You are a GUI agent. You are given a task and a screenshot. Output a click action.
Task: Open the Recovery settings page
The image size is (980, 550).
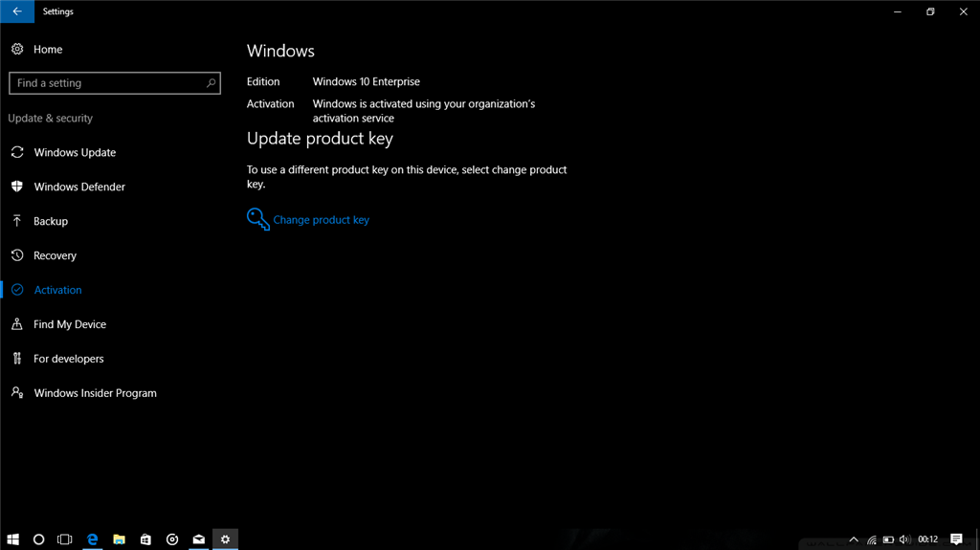tap(55, 255)
